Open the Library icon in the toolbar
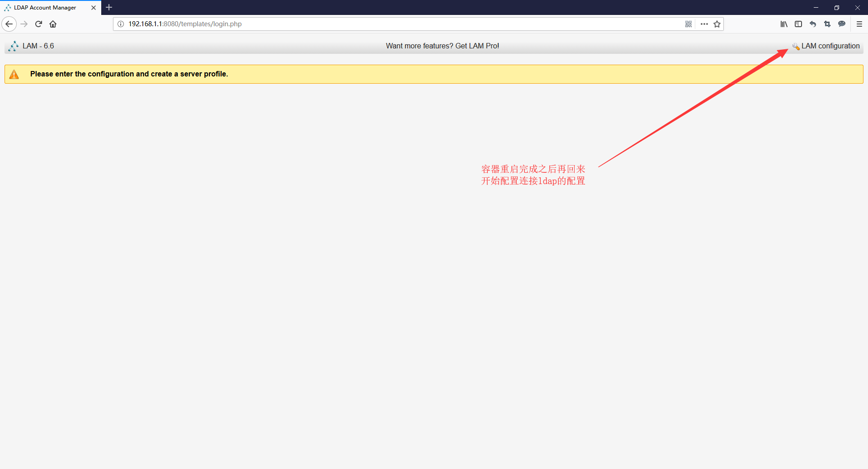868x469 pixels. [x=784, y=24]
